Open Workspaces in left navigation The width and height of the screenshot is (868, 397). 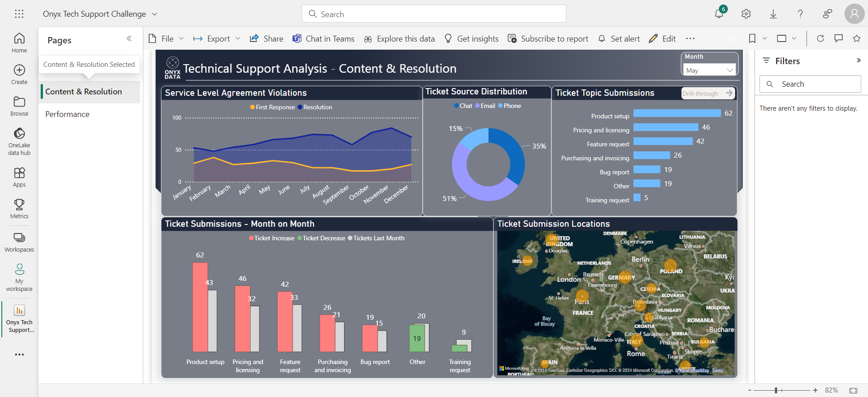click(x=19, y=242)
